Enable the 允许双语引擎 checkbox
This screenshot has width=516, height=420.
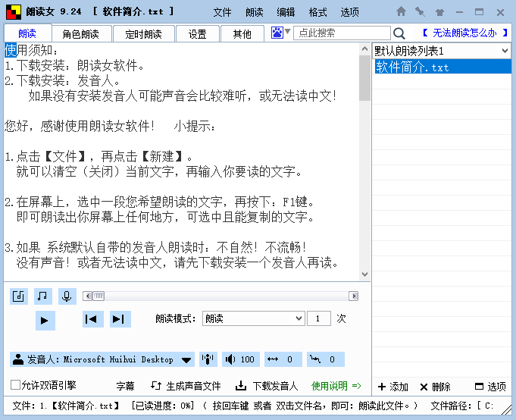15,385
